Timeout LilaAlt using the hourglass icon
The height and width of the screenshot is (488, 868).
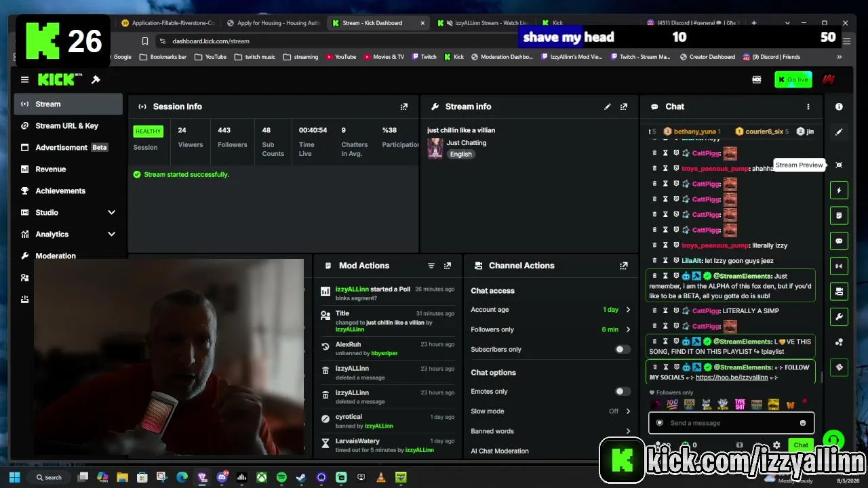point(665,261)
